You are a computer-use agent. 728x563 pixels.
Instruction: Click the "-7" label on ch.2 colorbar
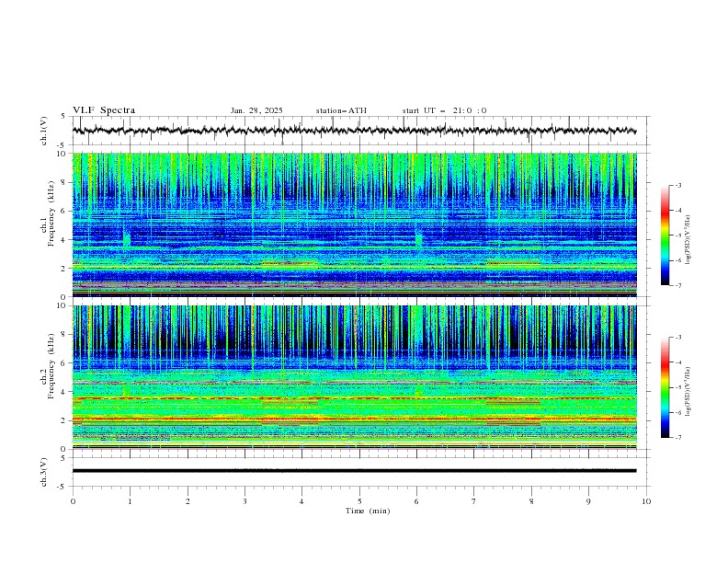[x=677, y=438]
